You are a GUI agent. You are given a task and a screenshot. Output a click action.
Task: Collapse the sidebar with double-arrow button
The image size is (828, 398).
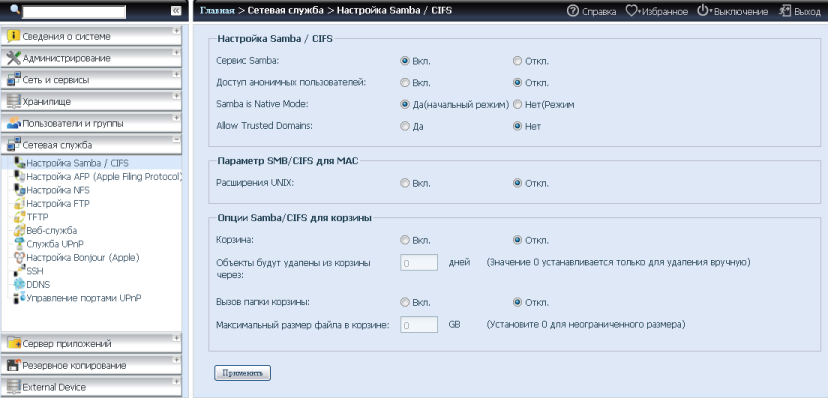pos(176,11)
